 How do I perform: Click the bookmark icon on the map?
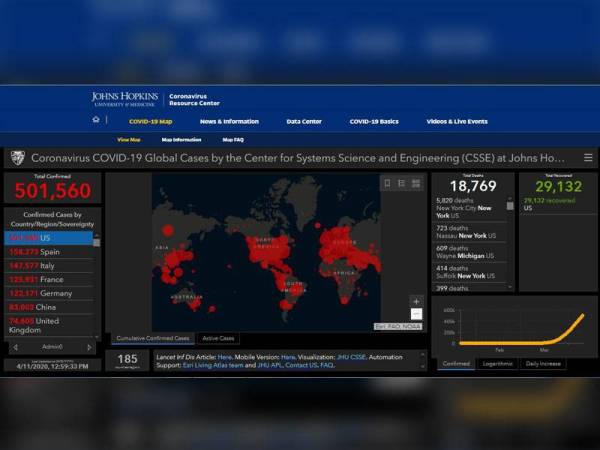[x=387, y=183]
